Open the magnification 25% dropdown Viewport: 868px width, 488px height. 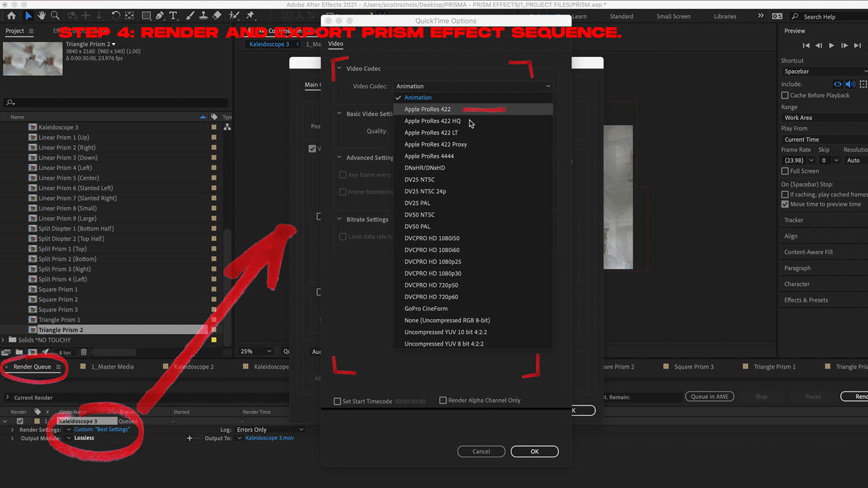pyautogui.click(x=256, y=351)
